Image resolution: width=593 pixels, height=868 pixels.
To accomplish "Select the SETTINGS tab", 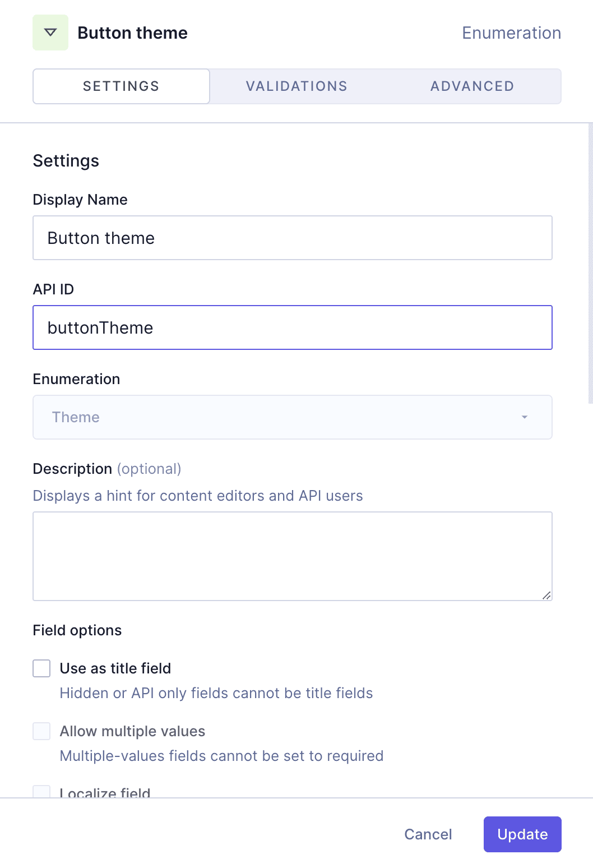I will coord(121,86).
